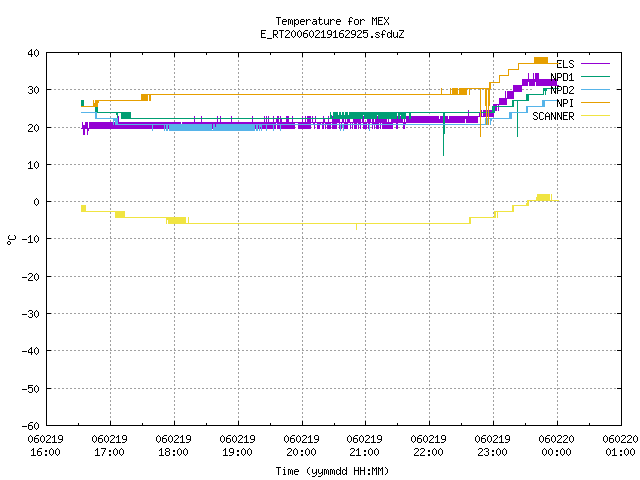
Task: Click the orange NPI legend line sample
Action: pos(595,102)
